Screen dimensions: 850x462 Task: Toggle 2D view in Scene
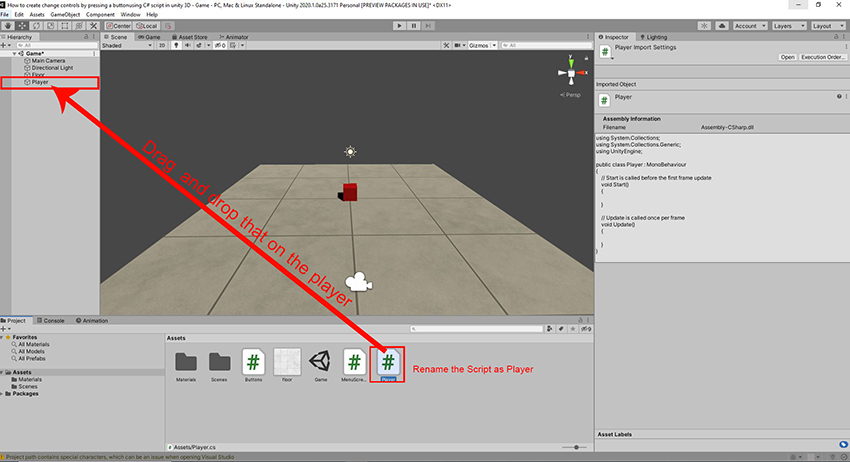coord(162,46)
